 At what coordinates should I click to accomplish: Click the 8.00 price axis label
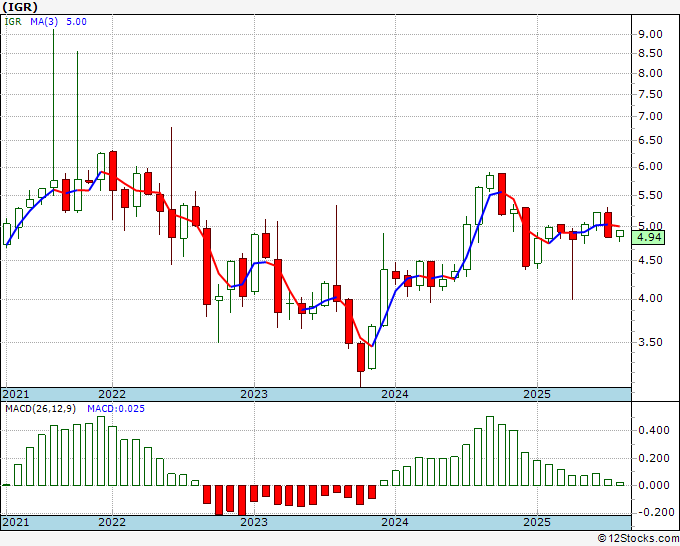click(650, 73)
